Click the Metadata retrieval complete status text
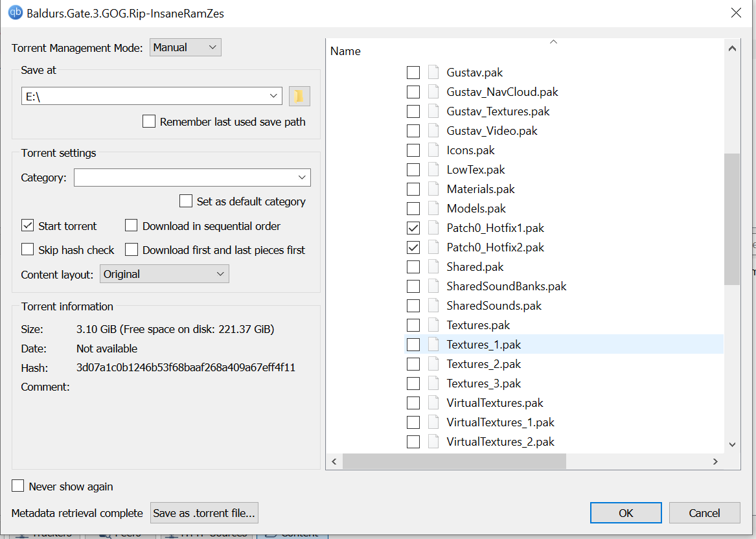Image resolution: width=756 pixels, height=539 pixels. click(x=77, y=513)
